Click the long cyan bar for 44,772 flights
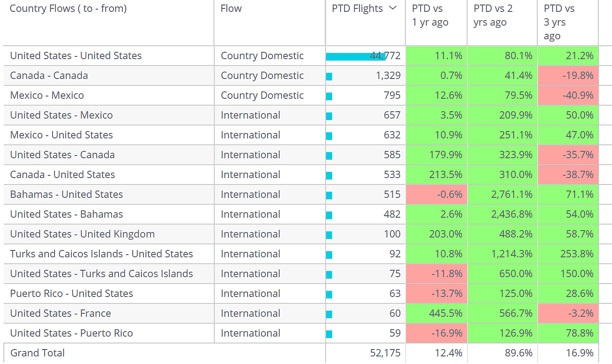Viewport: 612px width, 364px height. [x=355, y=56]
